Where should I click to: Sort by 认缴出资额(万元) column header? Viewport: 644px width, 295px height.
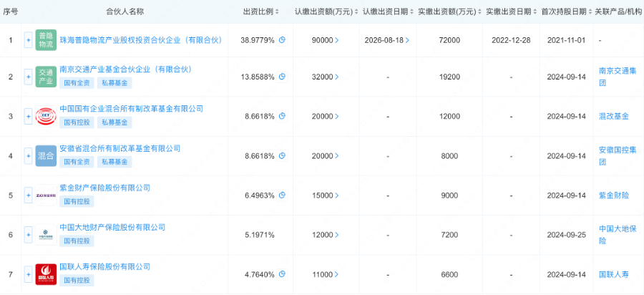click(x=326, y=11)
